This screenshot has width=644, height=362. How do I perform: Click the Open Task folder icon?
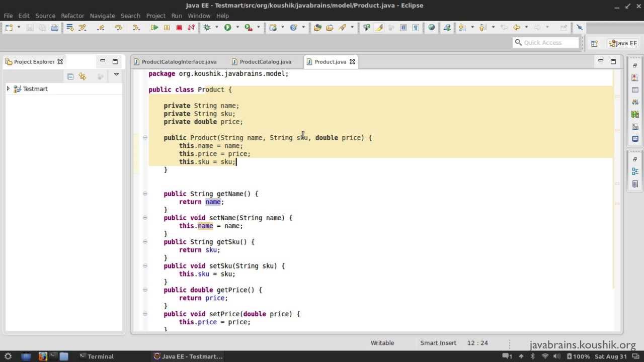(x=330, y=28)
